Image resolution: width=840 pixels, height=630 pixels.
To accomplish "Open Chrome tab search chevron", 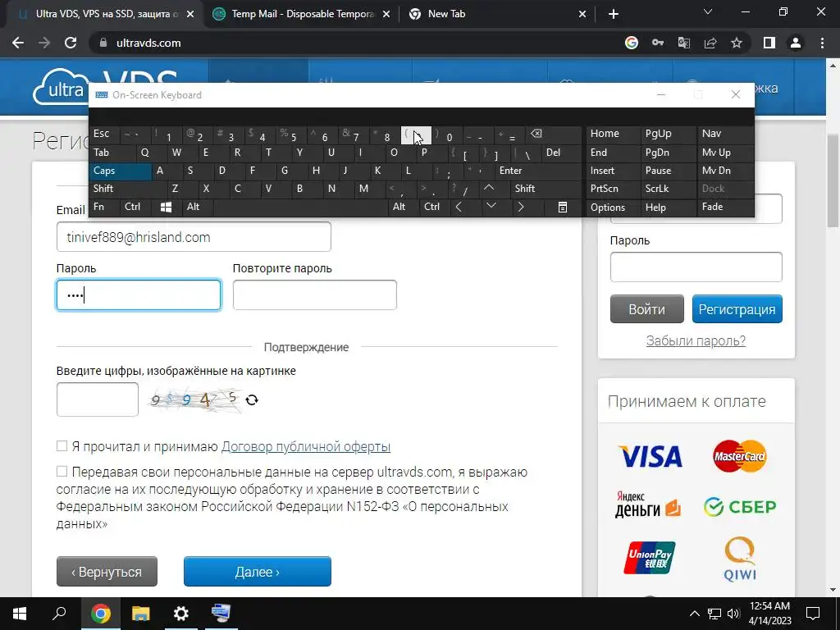I will (708, 11).
